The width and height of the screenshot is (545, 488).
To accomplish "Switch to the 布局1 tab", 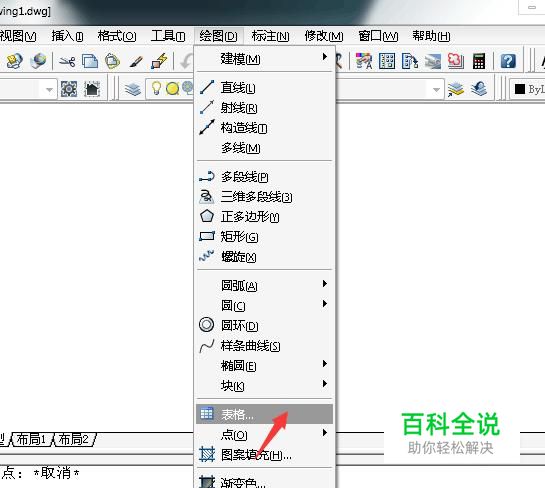I will coord(31,439).
